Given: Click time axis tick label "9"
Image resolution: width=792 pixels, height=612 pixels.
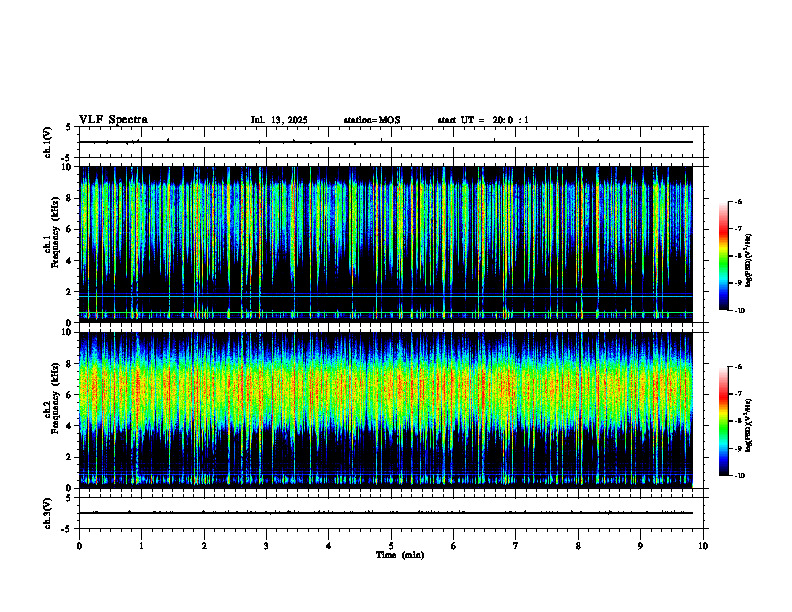Looking at the screenshot, I should (640, 546).
